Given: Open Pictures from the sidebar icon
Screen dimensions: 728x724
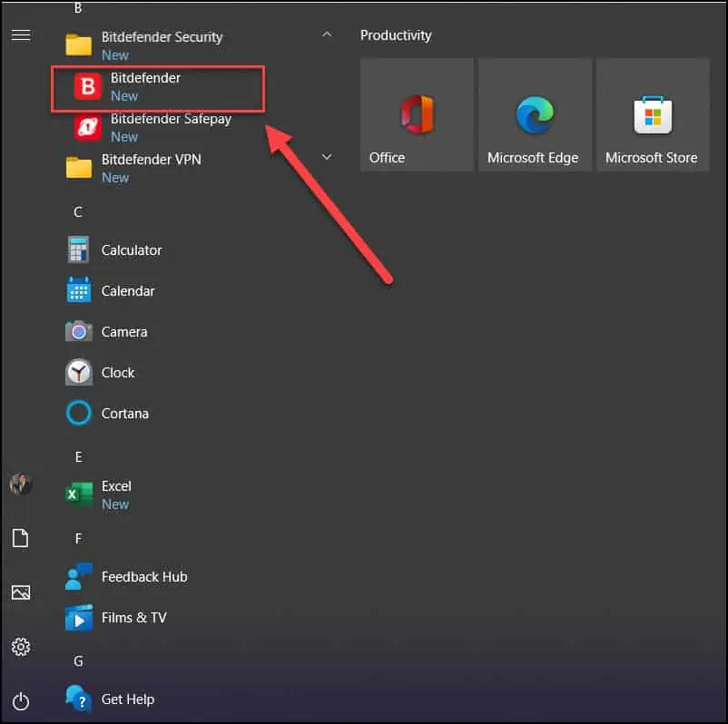Looking at the screenshot, I should pos(21,592).
